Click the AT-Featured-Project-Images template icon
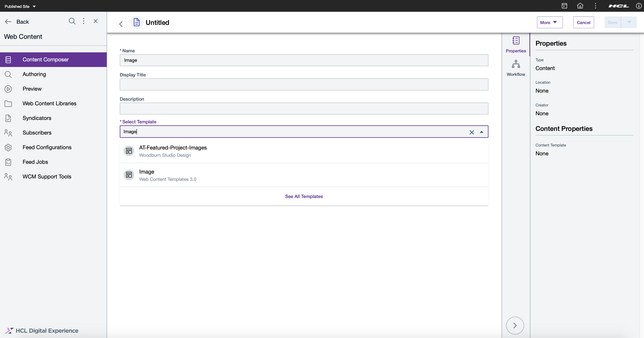The height and width of the screenshot is (338, 644). pos(129,151)
